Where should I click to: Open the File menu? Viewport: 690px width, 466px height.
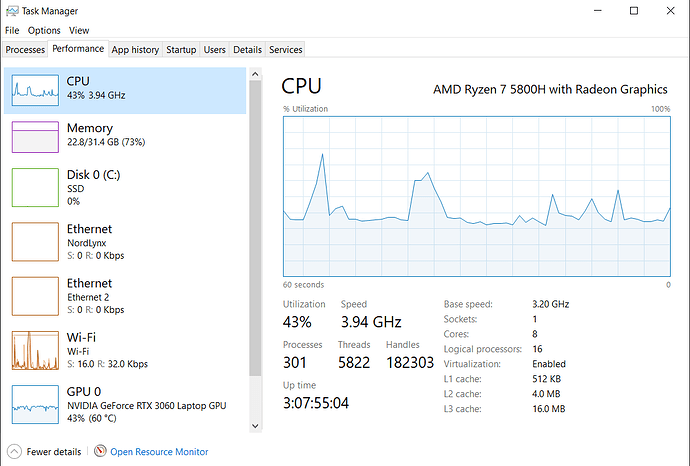12,30
